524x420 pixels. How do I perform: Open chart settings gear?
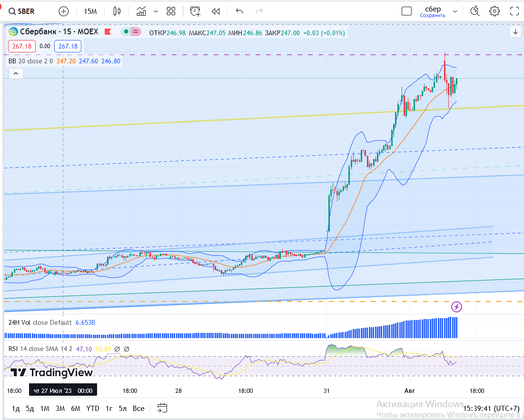click(x=494, y=11)
